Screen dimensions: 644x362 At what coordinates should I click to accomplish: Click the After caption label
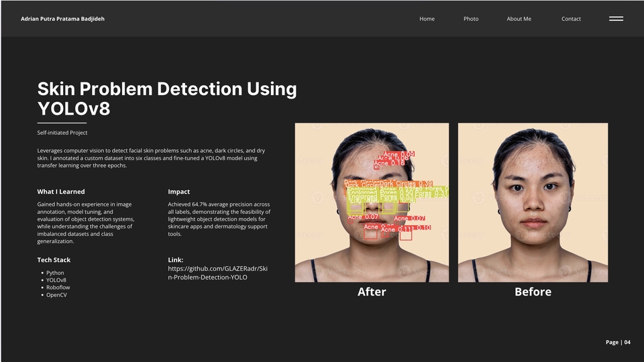[x=372, y=292]
